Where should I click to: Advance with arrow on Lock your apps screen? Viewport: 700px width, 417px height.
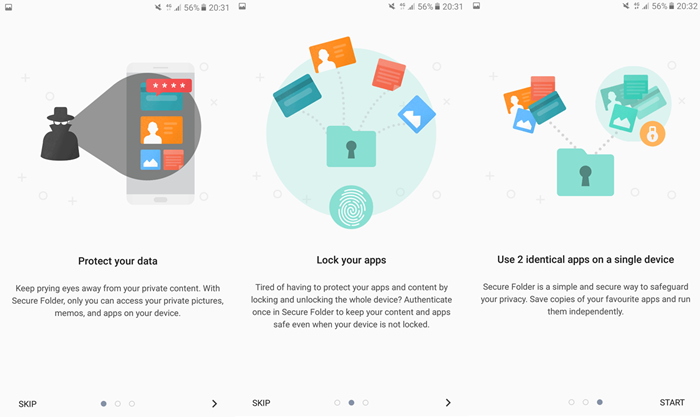tap(448, 403)
